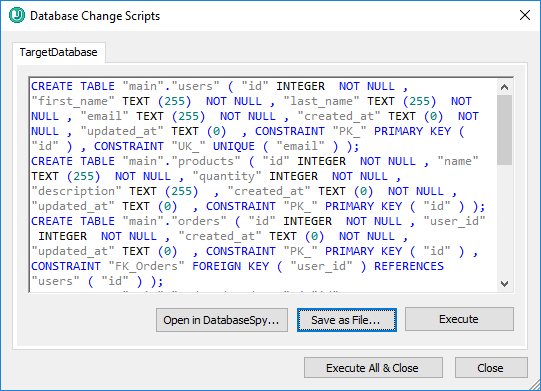This screenshot has height=391, width=541.
Task: Click the "first_name" column text
Action: [x=72, y=101]
